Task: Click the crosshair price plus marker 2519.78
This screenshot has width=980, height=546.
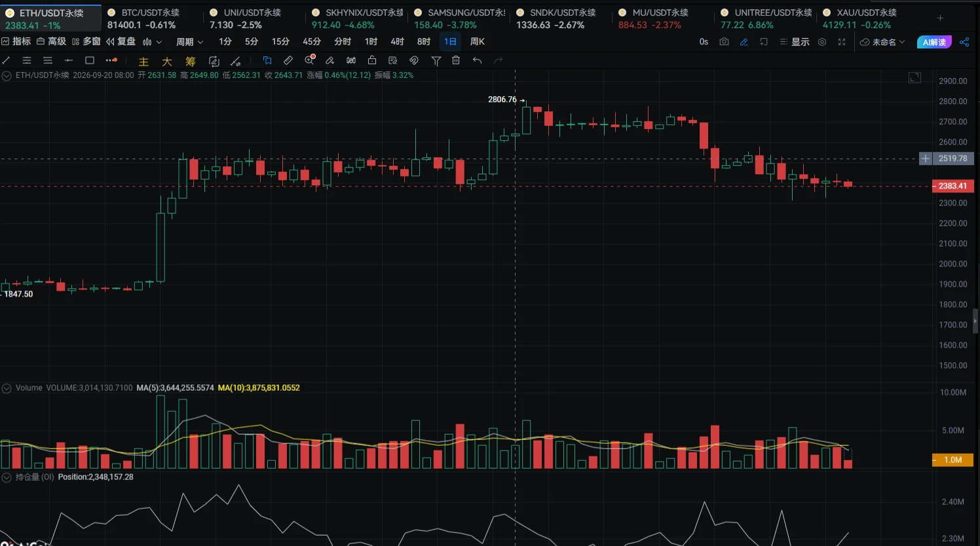Action: tap(926, 158)
